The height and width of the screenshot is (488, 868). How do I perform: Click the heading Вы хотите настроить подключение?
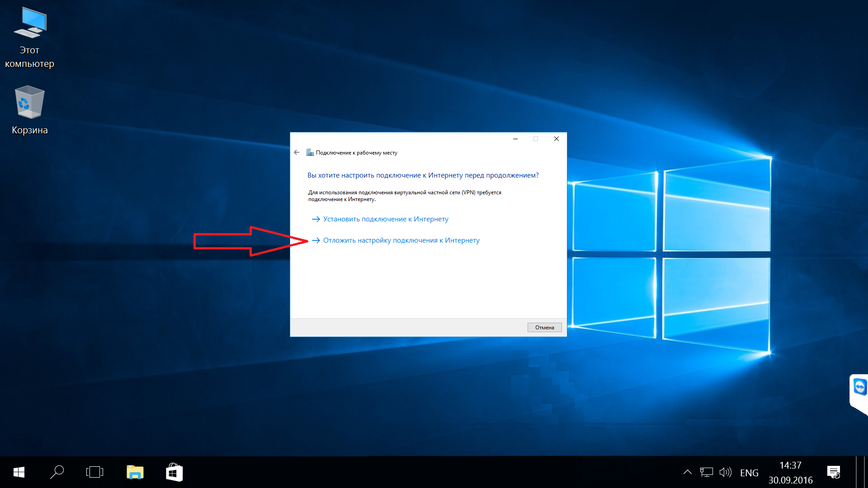point(423,175)
